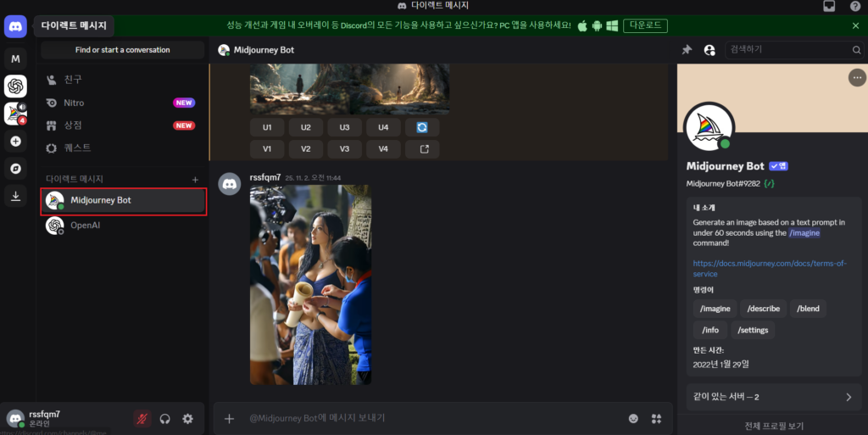Select Midjourney Bot direct message
This screenshot has height=435, width=868.
(124, 201)
